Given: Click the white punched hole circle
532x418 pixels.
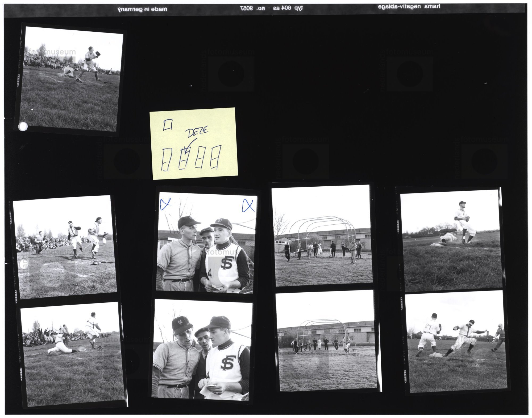Looking at the screenshot, I should click(x=23, y=126).
